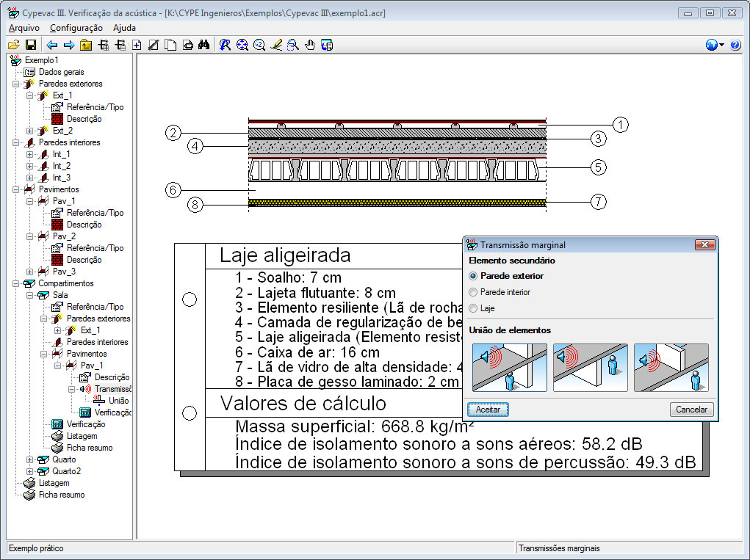
Task: Go back with the blue left arrow
Action: pyautogui.click(x=51, y=45)
